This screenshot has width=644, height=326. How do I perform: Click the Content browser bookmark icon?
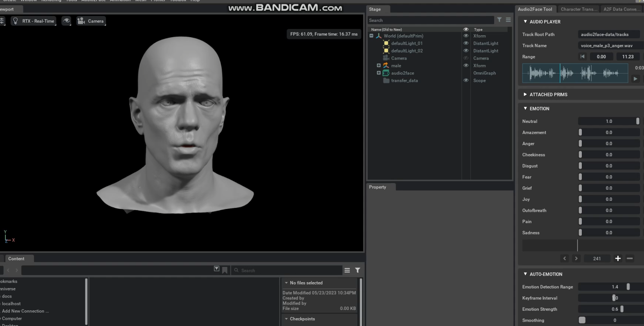(x=225, y=270)
